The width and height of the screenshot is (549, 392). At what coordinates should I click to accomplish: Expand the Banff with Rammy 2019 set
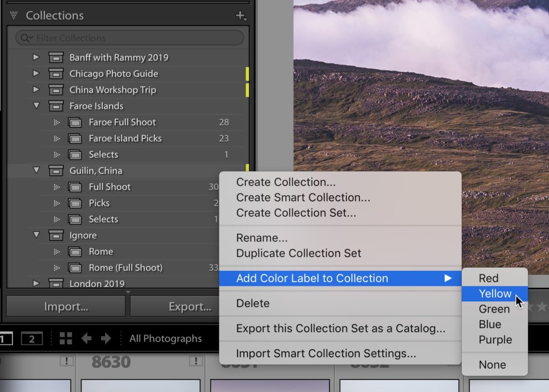36,57
